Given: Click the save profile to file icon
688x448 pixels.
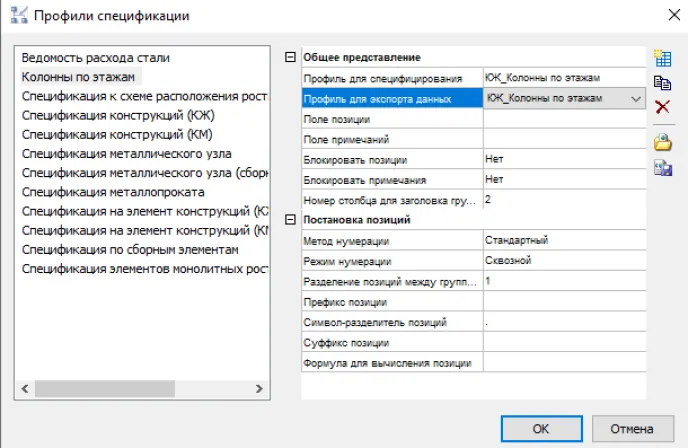Looking at the screenshot, I should pos(661,168).
